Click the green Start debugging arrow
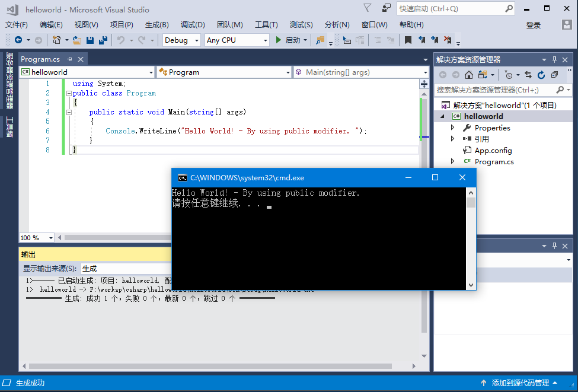The height and width of the screenshot is (392, 578). click(x=279, y=40)
